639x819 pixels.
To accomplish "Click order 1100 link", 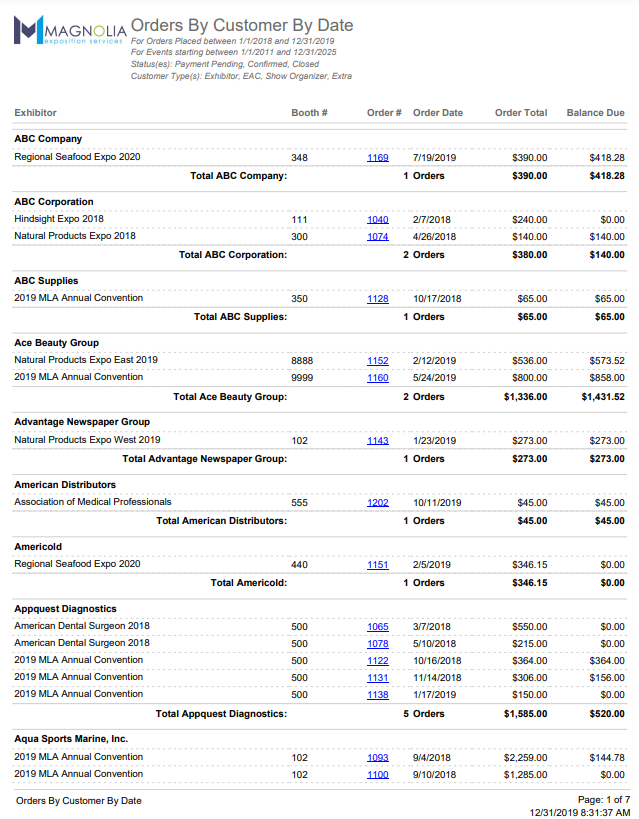I will pos(377,775).
